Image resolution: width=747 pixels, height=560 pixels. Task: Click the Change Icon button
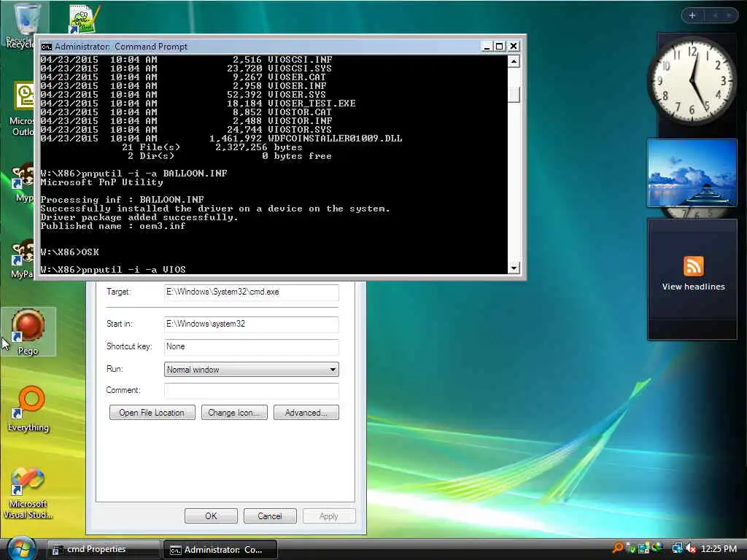(x=234, y=413)
